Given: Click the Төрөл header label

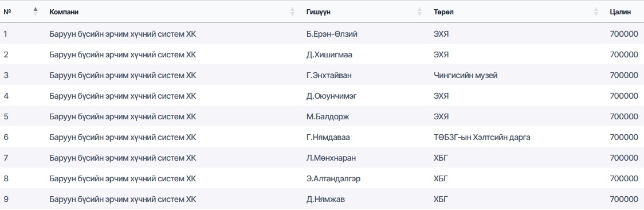Looking at the screenshot, I should tap(443, 12).
